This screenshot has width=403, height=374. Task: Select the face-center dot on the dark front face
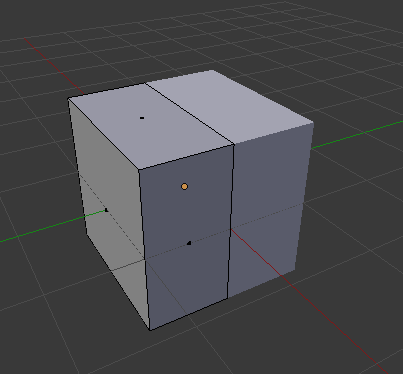pyautogui.click(x=189, y=243)
